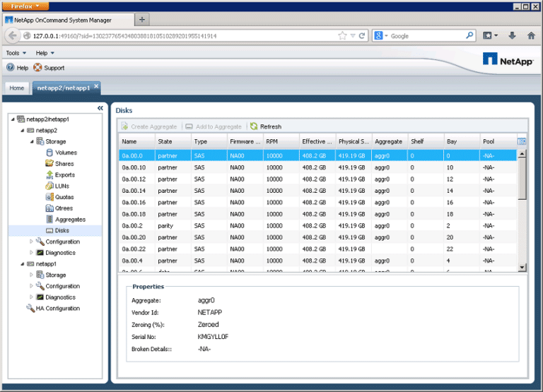543x392 pixels.
Task: Click the browser back arrow
Action: (x=13, y=35)
